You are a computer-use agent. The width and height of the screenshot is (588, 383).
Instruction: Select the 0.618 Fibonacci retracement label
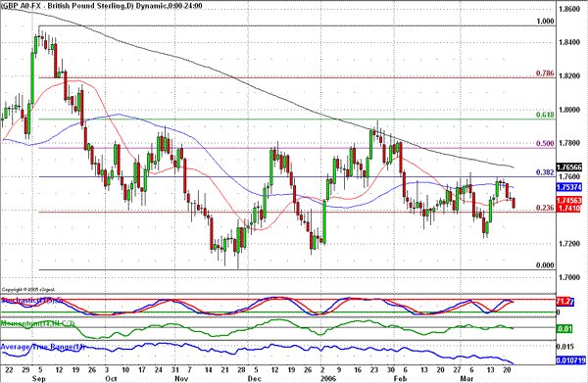545,115
